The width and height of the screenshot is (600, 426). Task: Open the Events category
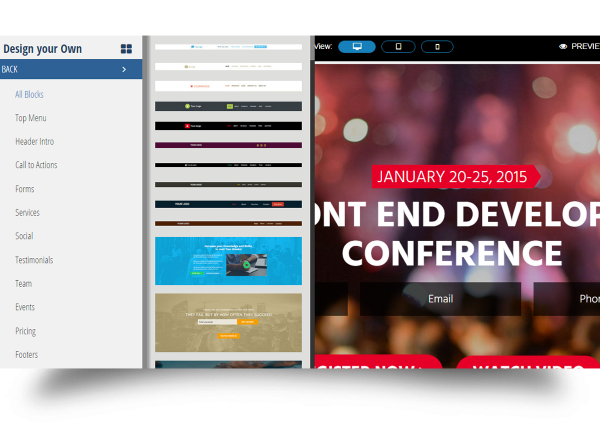pyautogui.click(x=25, y=307)
